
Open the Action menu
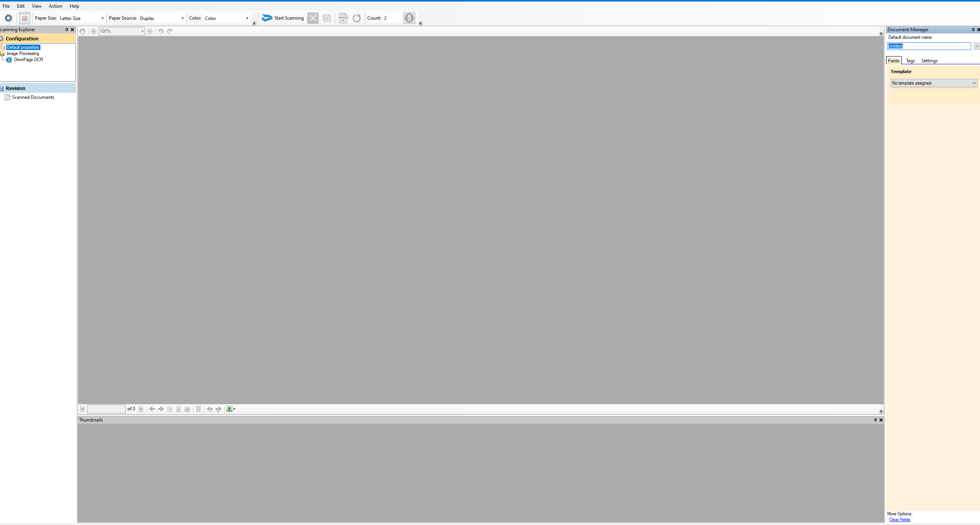(55, 6)
